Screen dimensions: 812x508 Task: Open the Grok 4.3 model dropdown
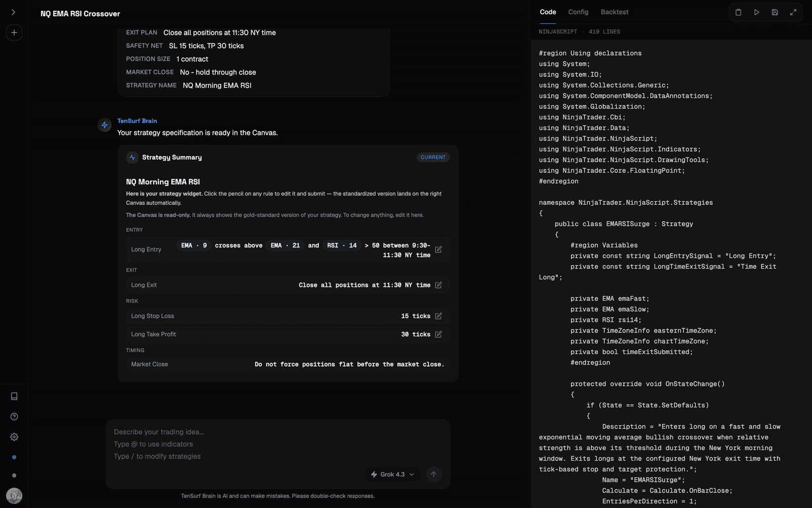point(392,474)
